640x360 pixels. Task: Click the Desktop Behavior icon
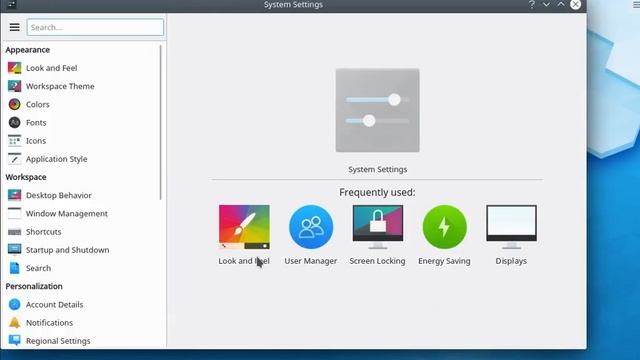point(14,195)
